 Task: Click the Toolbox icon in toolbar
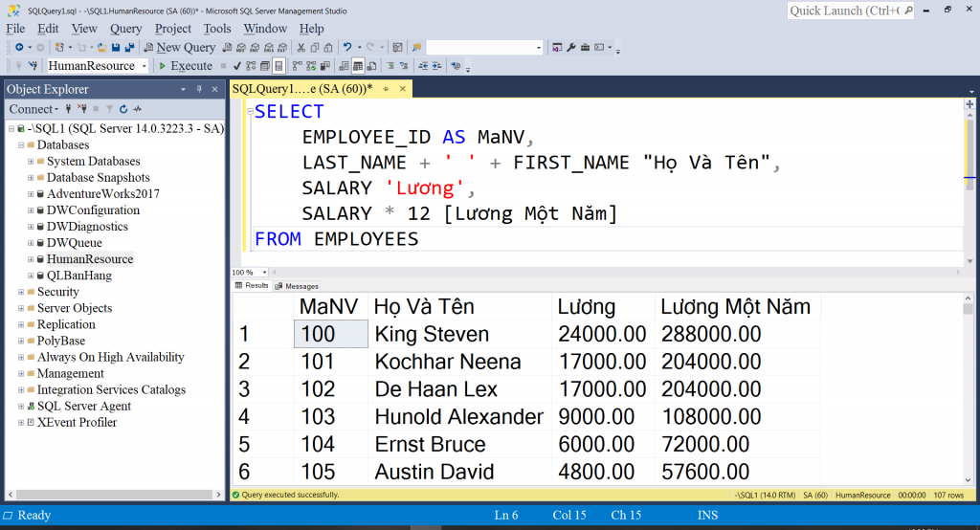pos(585,48)
